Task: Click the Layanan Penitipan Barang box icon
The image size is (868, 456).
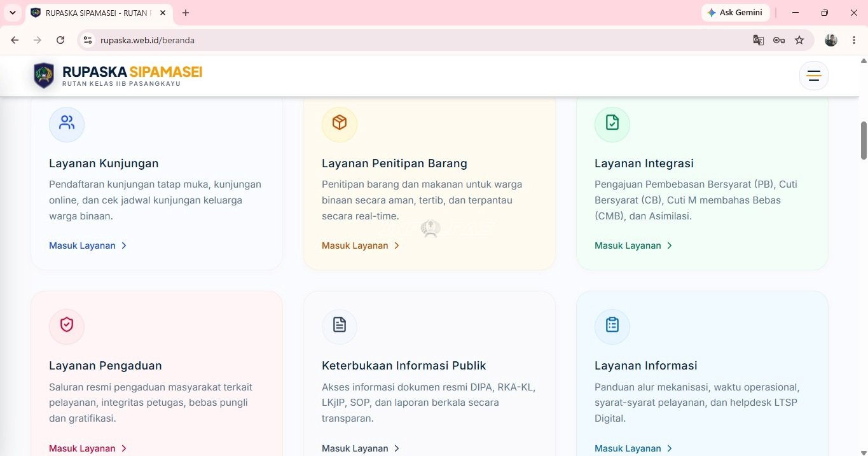Action: click(340, 123)
